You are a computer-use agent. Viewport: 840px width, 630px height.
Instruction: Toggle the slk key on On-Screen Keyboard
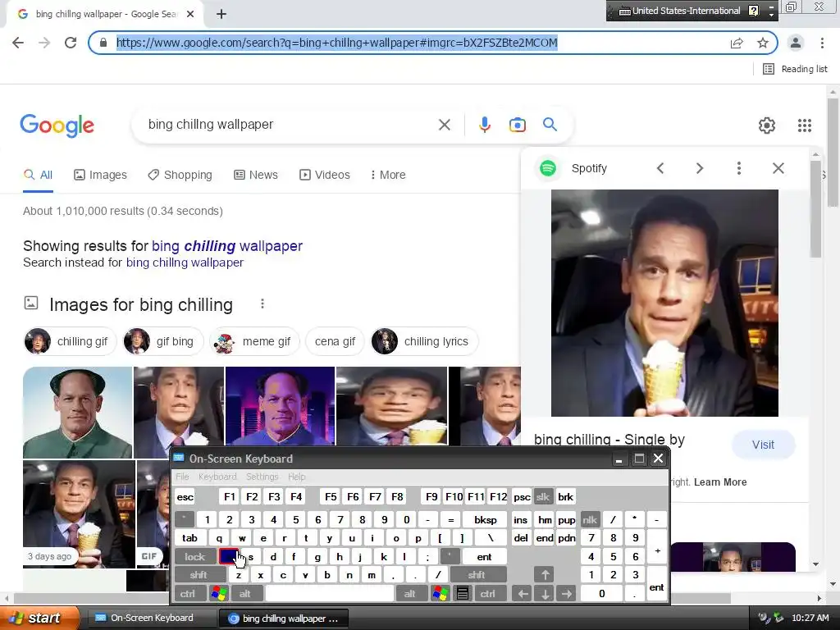tap(543, 496)
